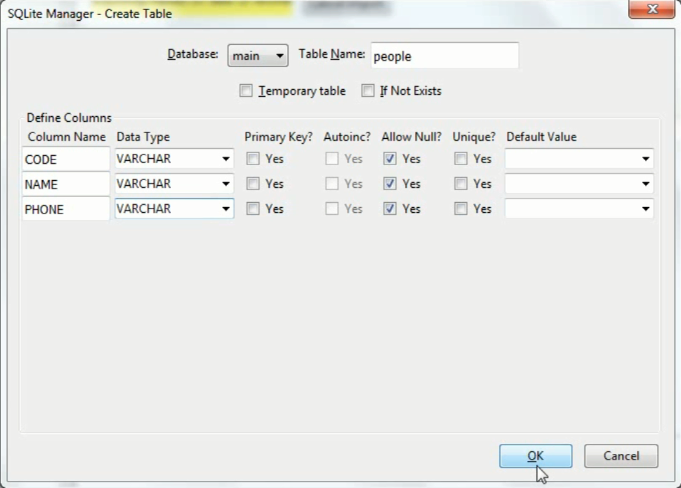Click the OK button
681x488 pixels.
(536, 456)
